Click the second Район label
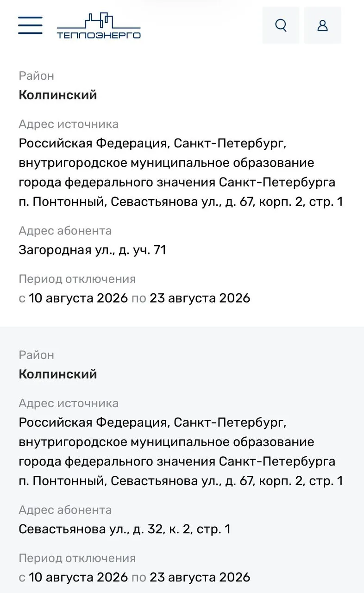Image resolution: width=364 pixels, height=593 pixels. point(37,355)
